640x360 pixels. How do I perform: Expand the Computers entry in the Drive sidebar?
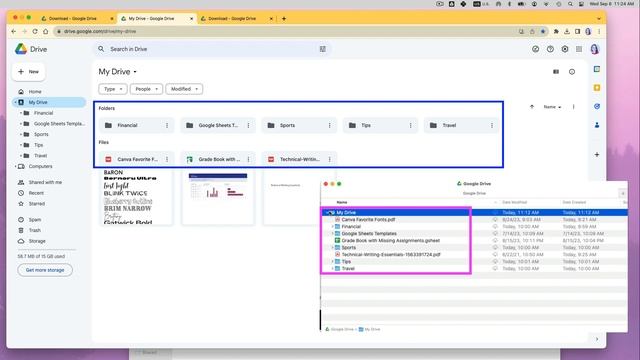16,167
